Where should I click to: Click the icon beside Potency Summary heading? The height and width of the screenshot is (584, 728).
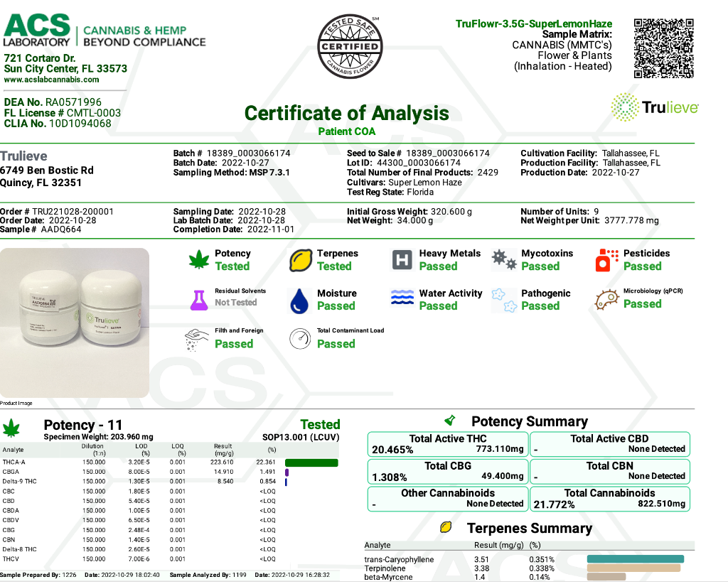coord(449,421)
